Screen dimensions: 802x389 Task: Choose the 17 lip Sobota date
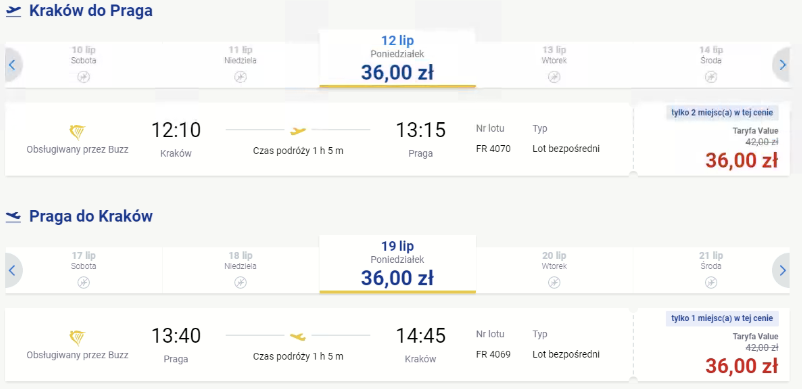83,270
